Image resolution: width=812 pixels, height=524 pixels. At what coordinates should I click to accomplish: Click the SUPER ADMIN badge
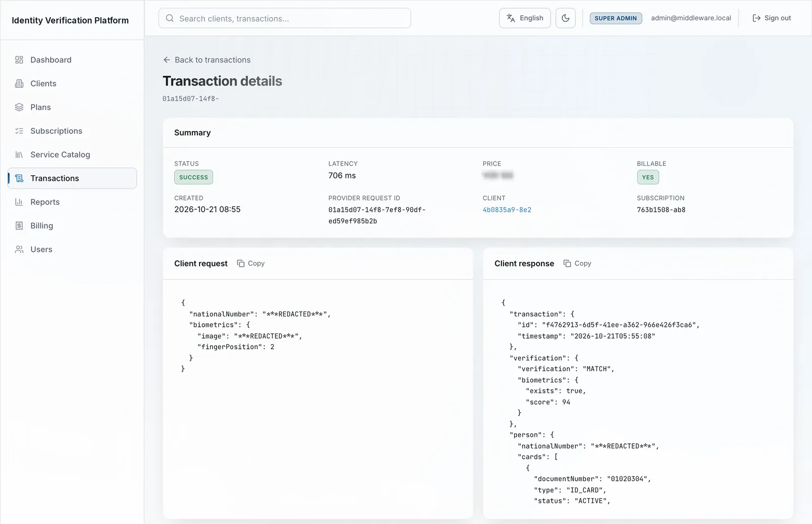pos(616,18)
